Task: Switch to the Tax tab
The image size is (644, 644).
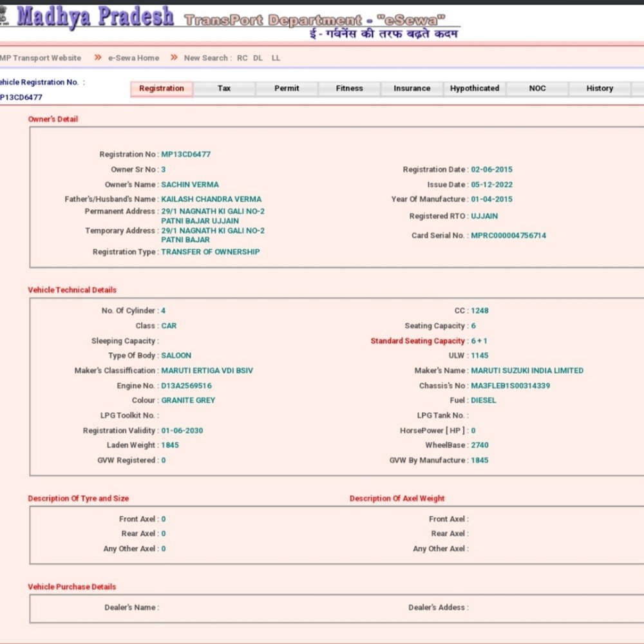Action: pyautogui.click(x=224, y=89)
